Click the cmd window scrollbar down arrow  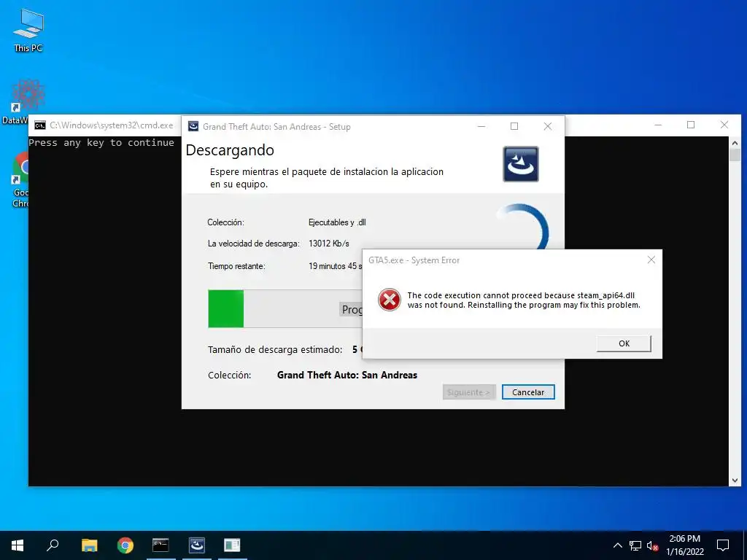coord(735,481)
